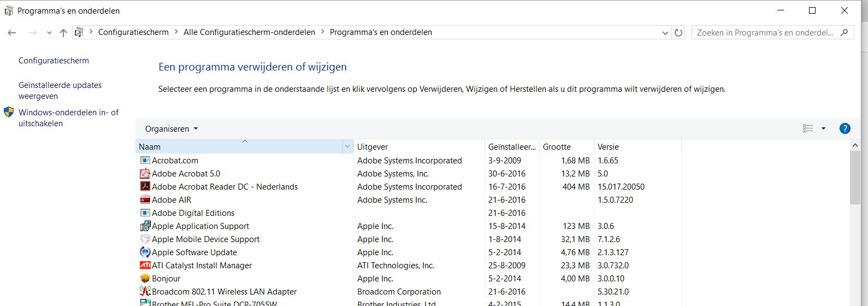The height and width of the screenshot is (306, 868).
Task: Click Configuratiescherm in the breadcrumb
Action: (x=133, y=32)
